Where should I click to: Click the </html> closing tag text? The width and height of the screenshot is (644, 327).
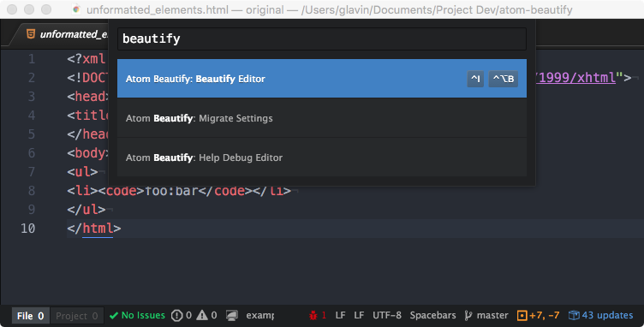(x=94, y=228)
